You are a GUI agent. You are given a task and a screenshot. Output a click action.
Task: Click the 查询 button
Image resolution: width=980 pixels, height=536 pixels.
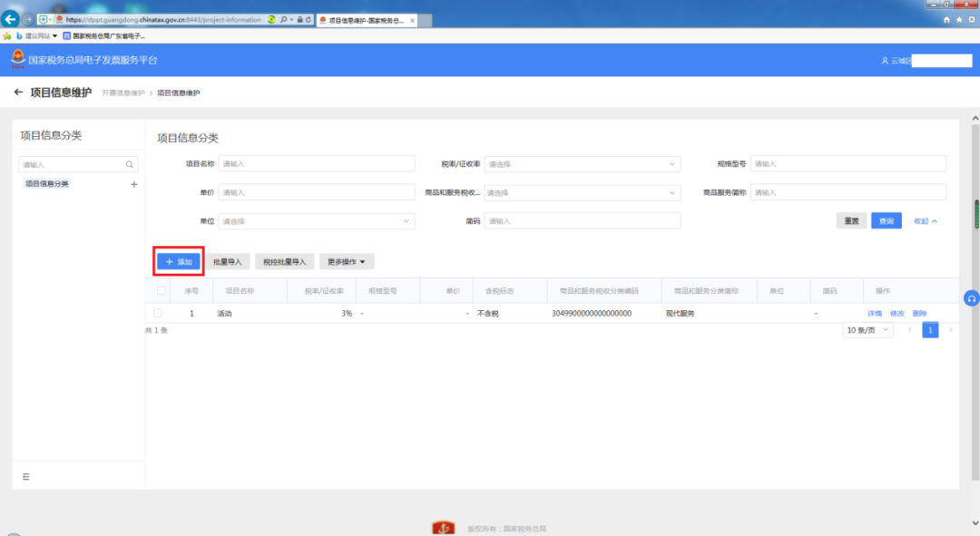click(x=887, y=221)
